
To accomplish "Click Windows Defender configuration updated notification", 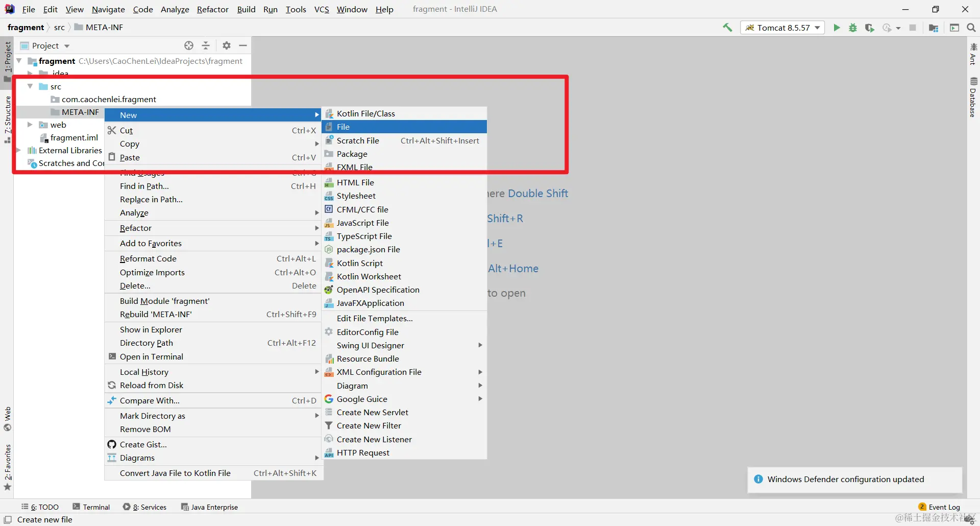I will tap(854, 479).
